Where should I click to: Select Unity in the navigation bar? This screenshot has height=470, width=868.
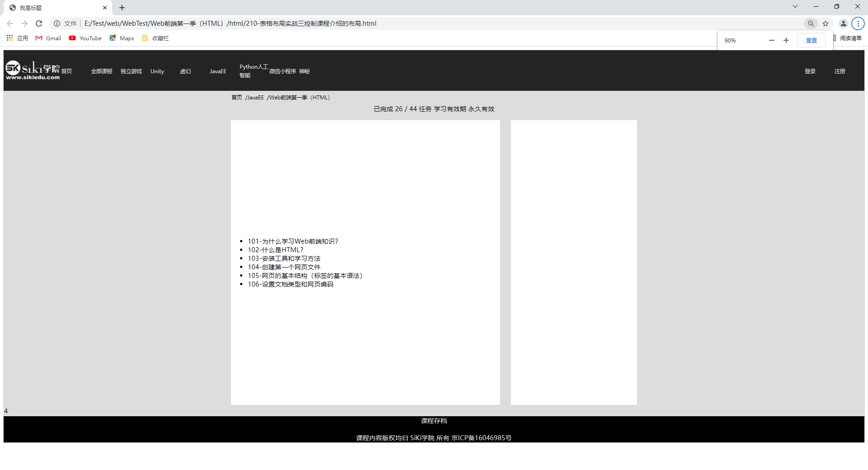pyautogui.click(x=157, y=71)
